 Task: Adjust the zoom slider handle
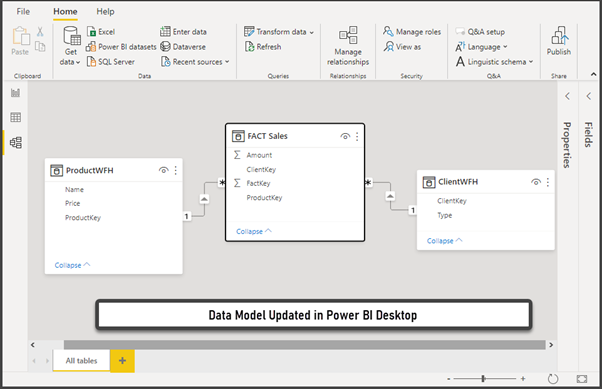pyautogui.click(x=483, y=379)
